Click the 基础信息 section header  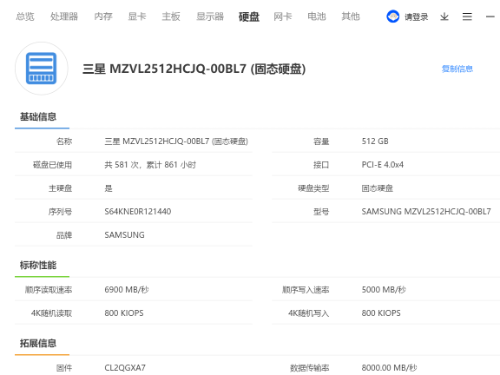38,117
